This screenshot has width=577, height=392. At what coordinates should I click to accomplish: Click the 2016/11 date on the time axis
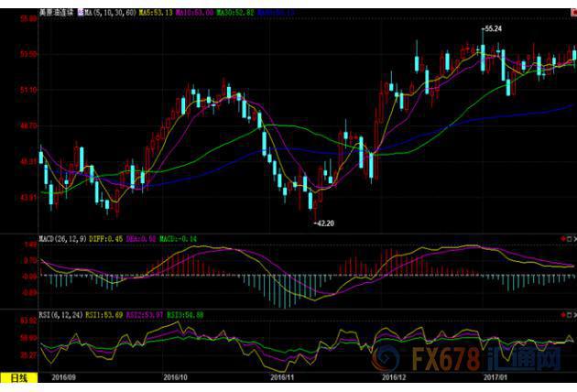[x=285, y=376]
